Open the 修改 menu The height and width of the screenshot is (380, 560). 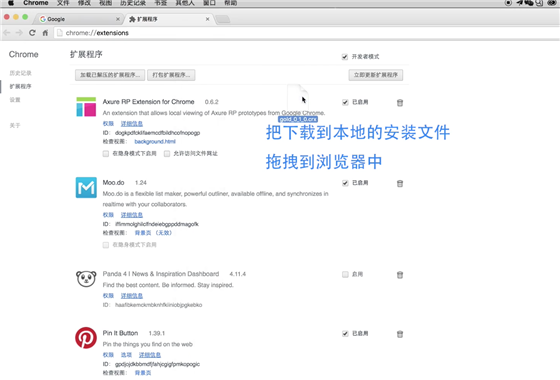pos(84,3)
